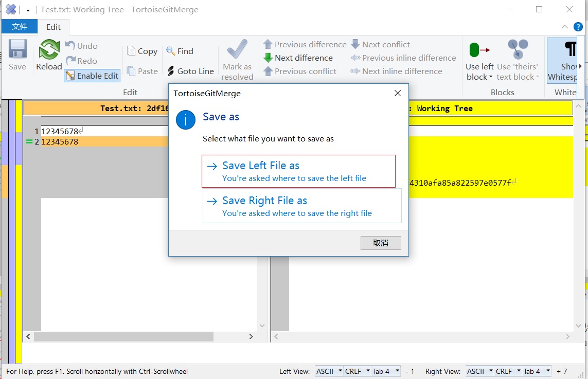Open the 文件 menu tab
This screenshot has height=379, width=588.
click(x=20, y=27)
